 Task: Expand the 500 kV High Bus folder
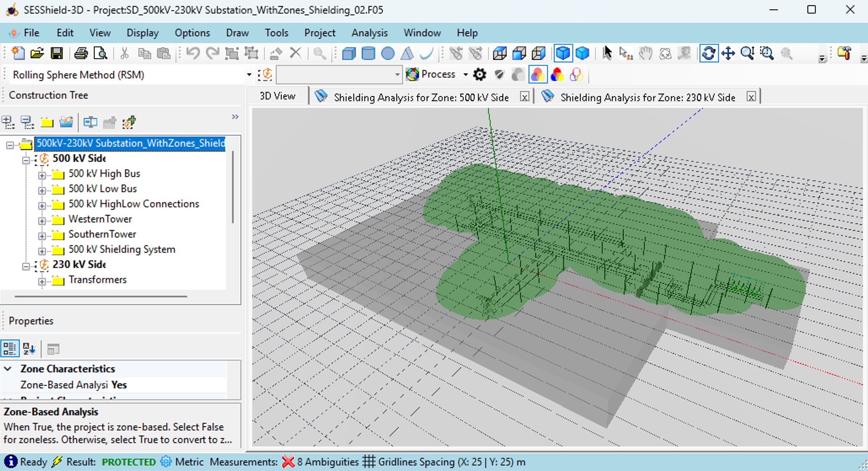42,175
